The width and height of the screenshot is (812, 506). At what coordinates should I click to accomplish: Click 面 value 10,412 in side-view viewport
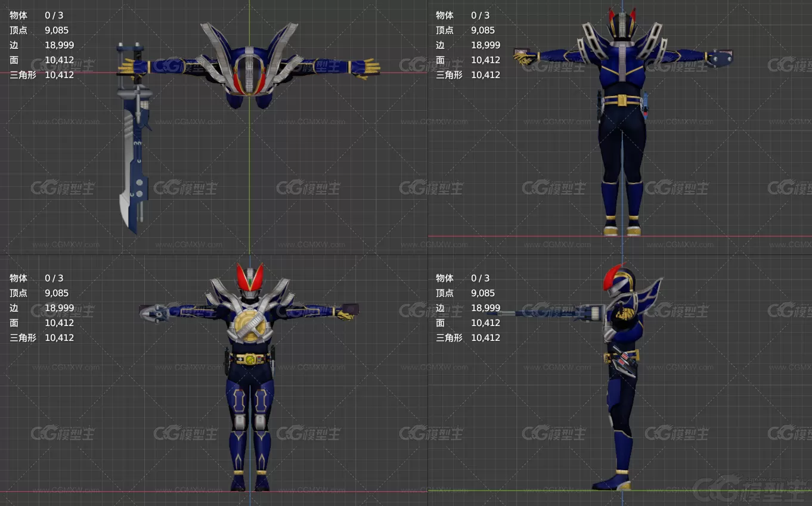(485, 322)
